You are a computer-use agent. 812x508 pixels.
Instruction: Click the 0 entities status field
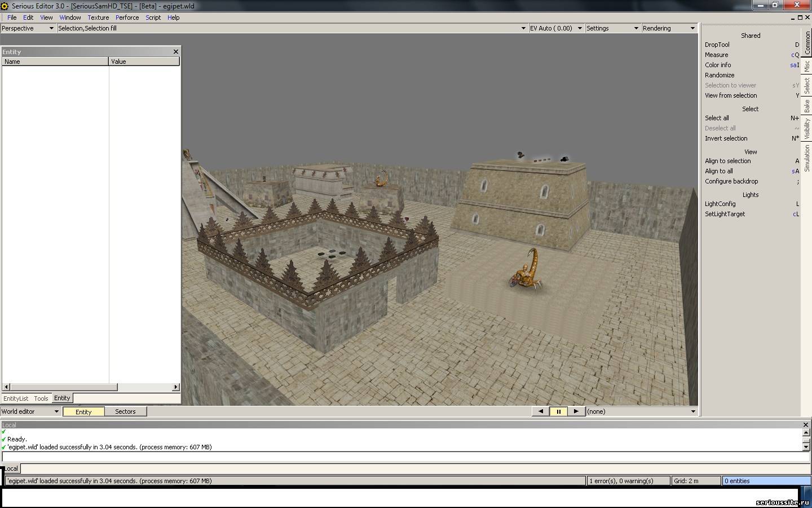click(x=766, y=481)
